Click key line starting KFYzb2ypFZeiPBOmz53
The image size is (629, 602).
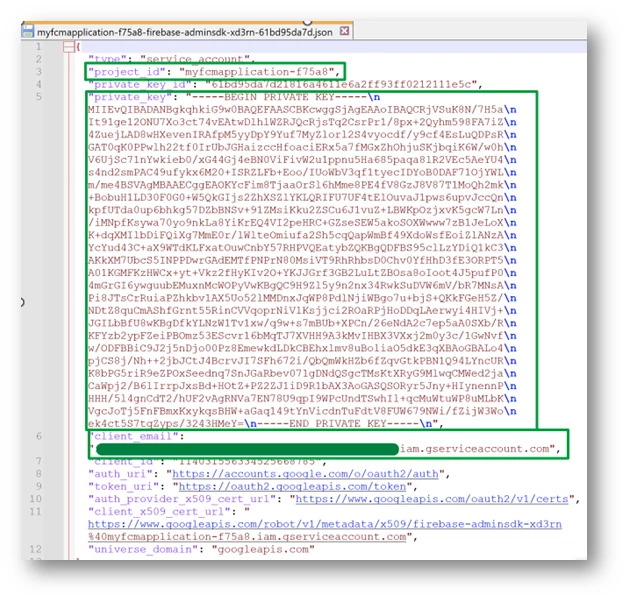pos(302,336)
